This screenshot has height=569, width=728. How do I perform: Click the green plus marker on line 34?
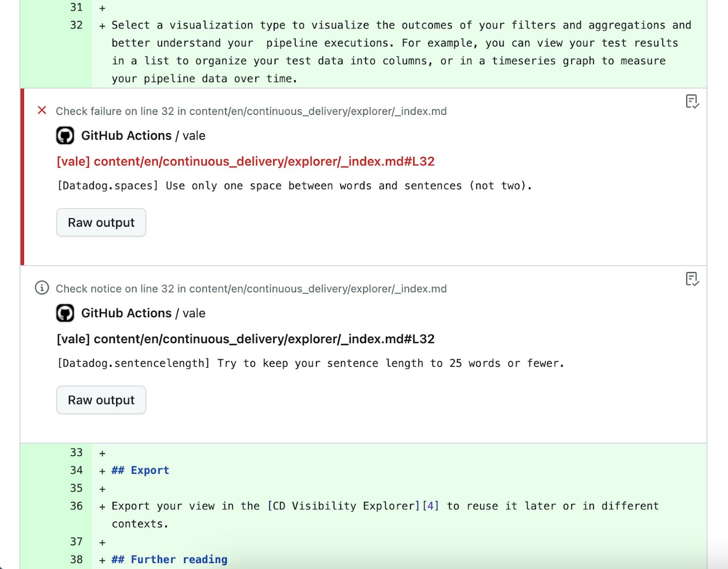101,470
